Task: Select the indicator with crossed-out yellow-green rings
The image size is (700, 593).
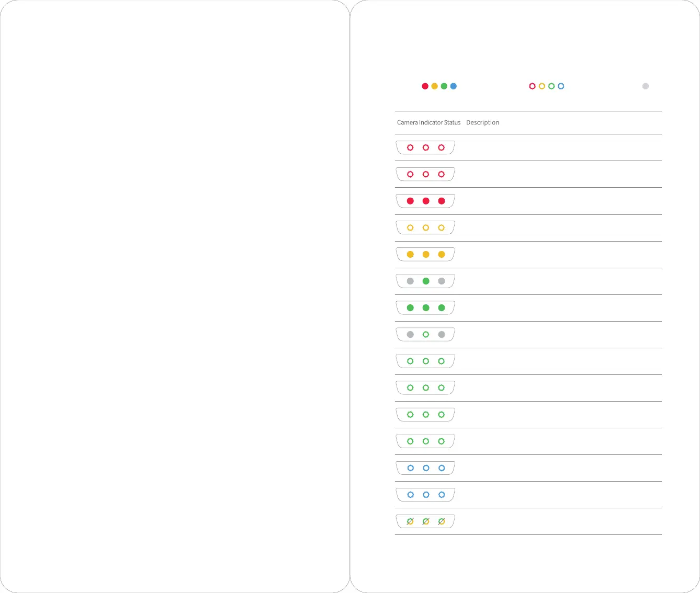Action: [x=425, y=521]
